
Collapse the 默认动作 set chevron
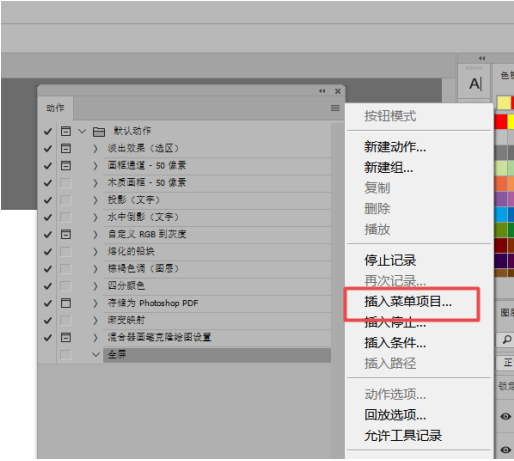coord(82,131)
